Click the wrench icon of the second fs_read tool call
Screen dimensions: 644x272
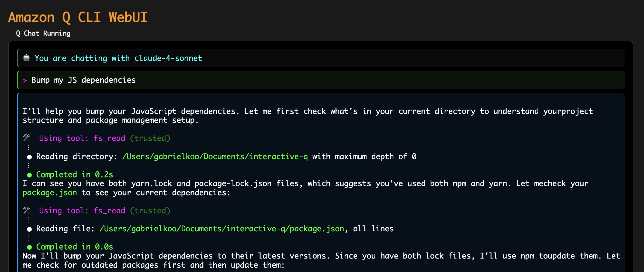pyautogui.click(x=26, y=210)
